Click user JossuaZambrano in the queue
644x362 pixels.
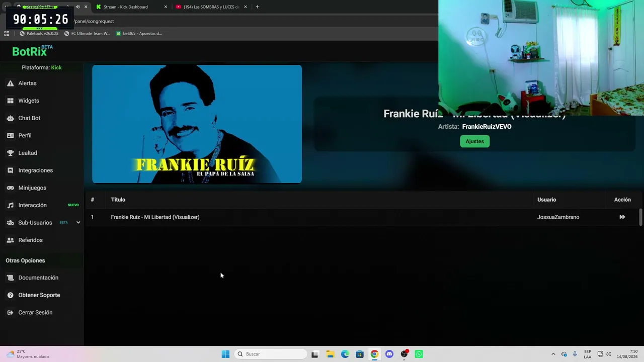(x=558, y=217)
